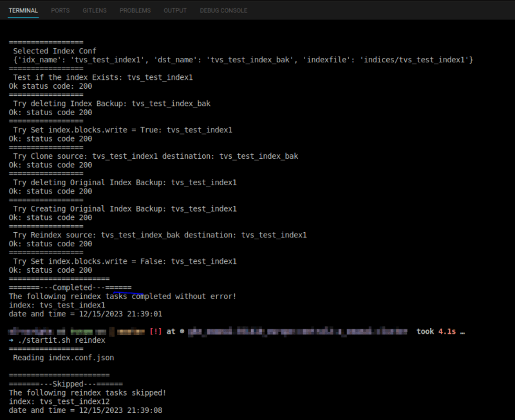
Task: Open the PROBLEMS panel tab
Action: (x=135, y=10)
